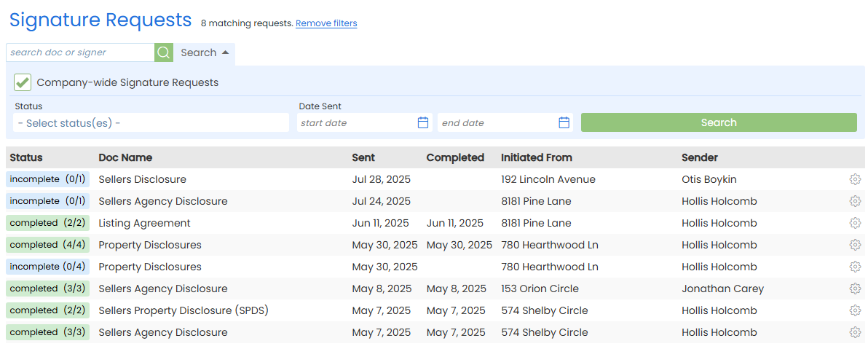Open gear menu for Jonathan Carey's request
868x357 pixels.
click(x=855, y=289)
